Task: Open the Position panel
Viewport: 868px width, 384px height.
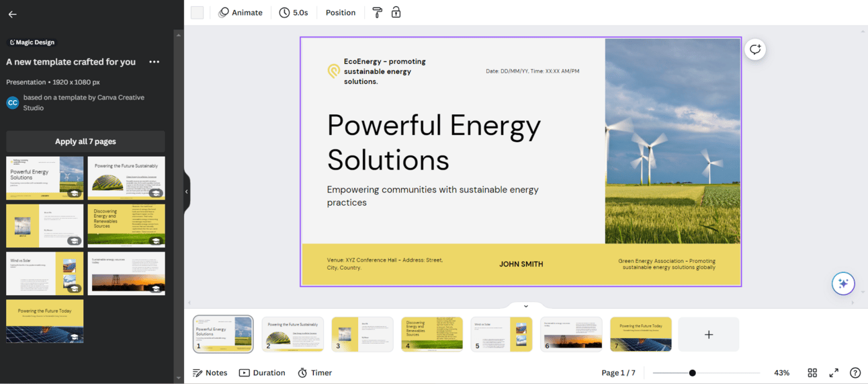Action: click(x=341, y=13)
